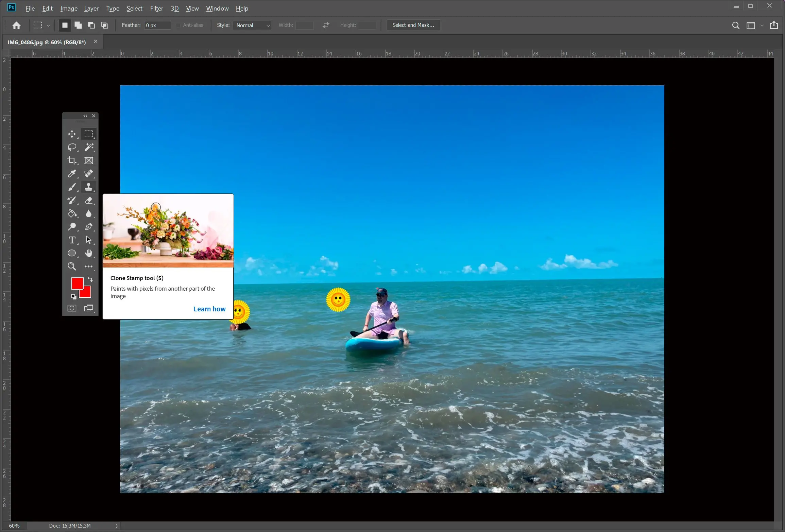Select the Clone Stamp tool
The height and width of the screenshot is (532, 785).
(x=88, y=187)
